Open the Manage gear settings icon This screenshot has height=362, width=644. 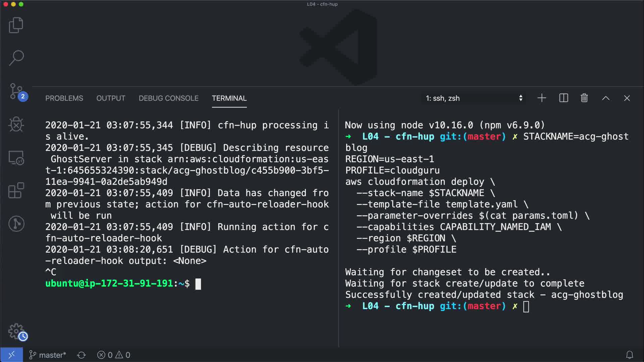[16, 331]
